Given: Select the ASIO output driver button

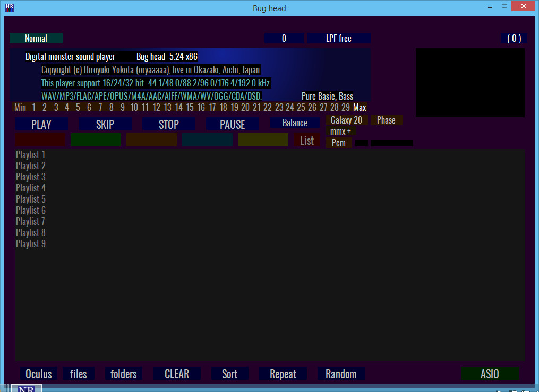Looking at the screenshot, I should (x=490, y=373).
